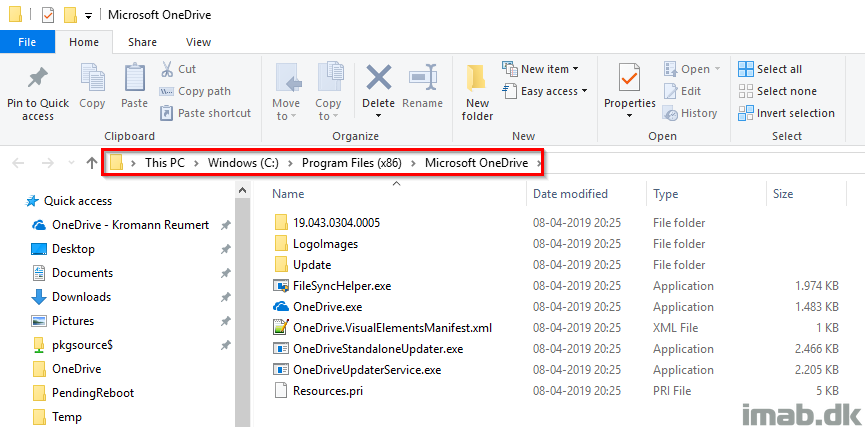The image size is (865, 427).
Task: Click the Copy to icon
Action: coord(330,77)
